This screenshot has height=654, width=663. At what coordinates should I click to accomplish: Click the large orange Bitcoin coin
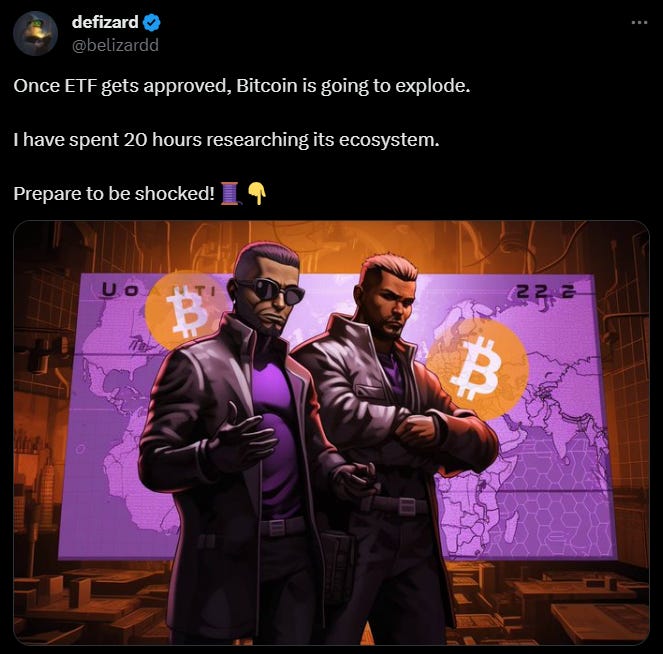477,370
